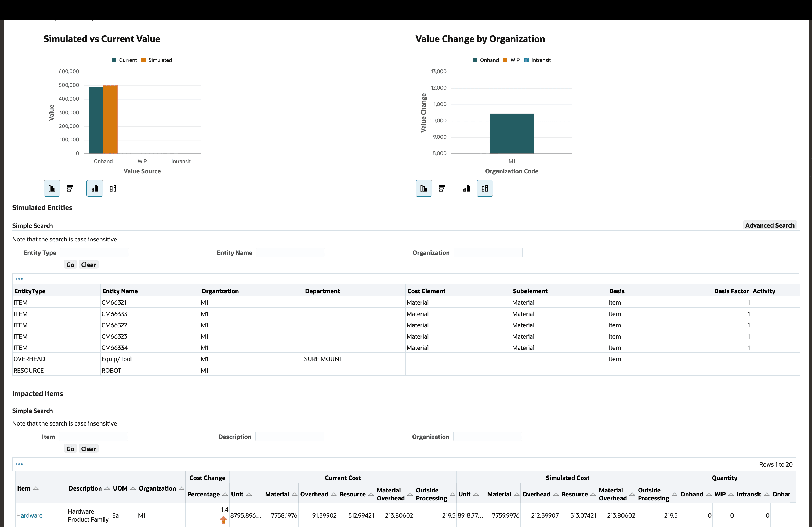Select vertical bar chart view for Simulated vs Current Value

click(x=52, y=188)
